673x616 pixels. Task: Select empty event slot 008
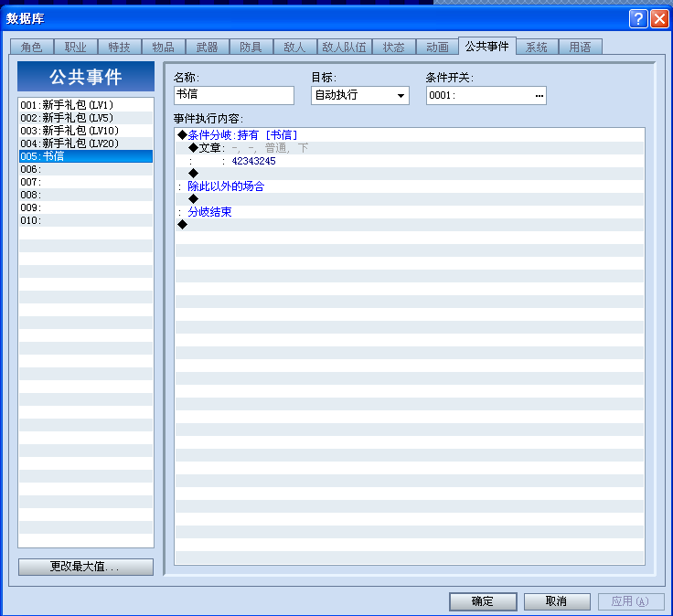point(86,195)
